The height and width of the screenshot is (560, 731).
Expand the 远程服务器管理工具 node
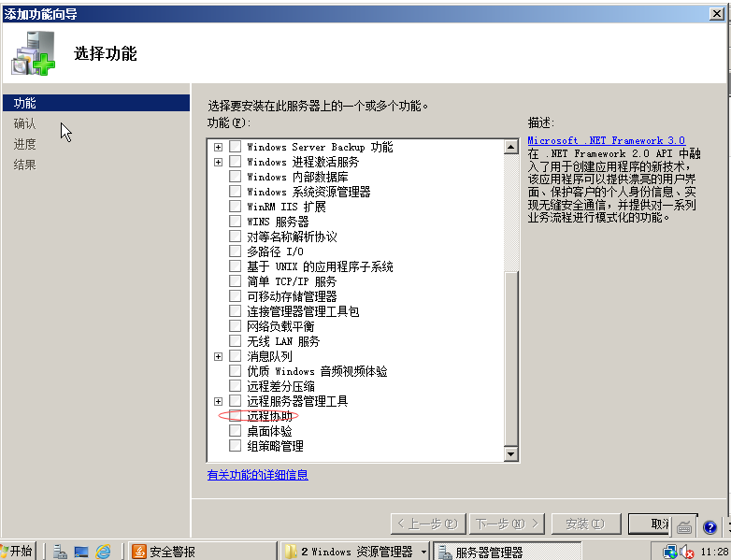(219, 401)
